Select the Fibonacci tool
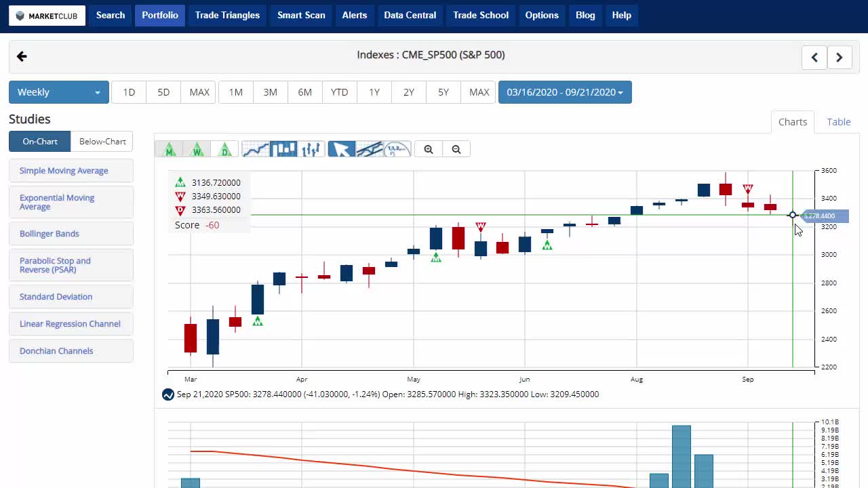The width and height of the screenshot is (868, 488). point(397,149)
